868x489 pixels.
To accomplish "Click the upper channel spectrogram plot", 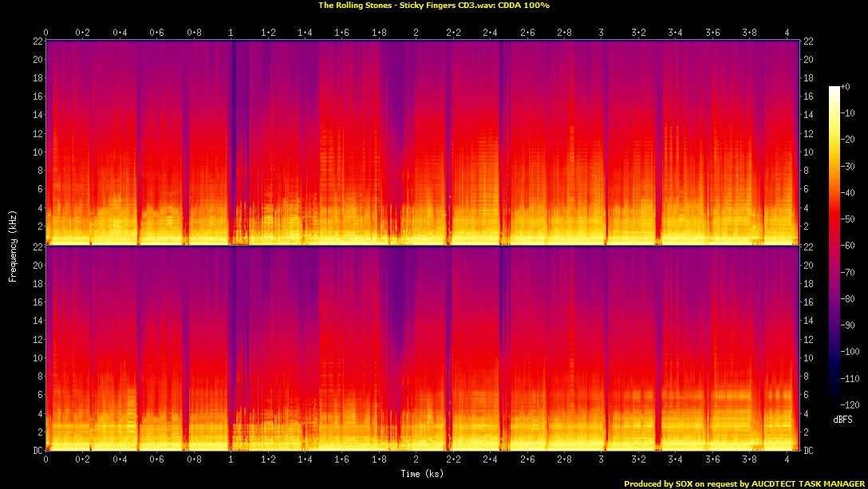I will point(422,142).
